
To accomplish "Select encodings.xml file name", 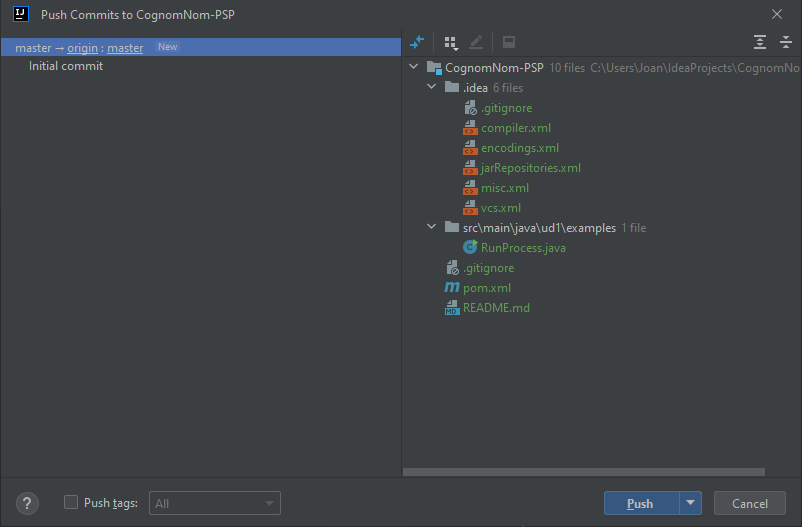I will coord(520,148).
